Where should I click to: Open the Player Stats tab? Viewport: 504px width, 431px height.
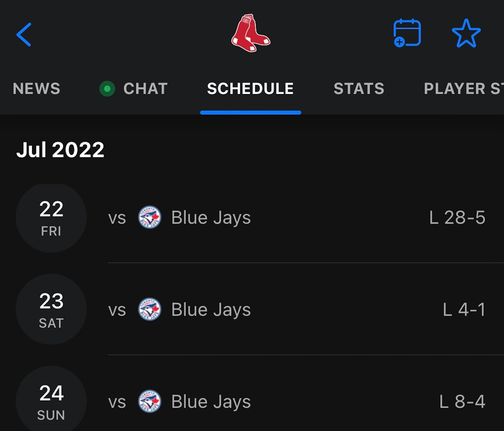[x=463, y=89]
